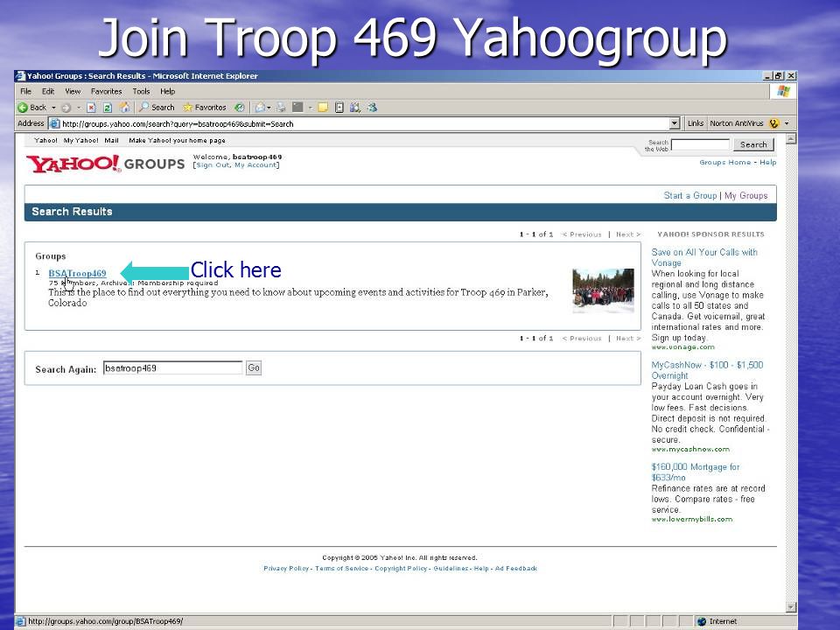Image resolution: width=840 pixels, height=630 pixels.
Task: Expand the Norton AntiVirus dropdown arrow
Action: [x=787, y=123]
